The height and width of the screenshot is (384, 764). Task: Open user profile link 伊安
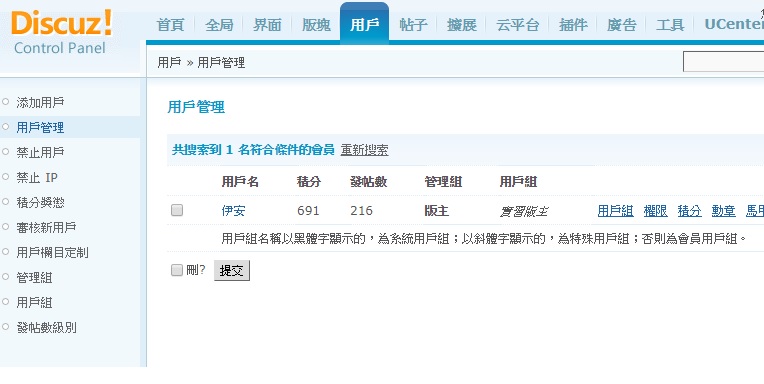click(x=233, y=211)
